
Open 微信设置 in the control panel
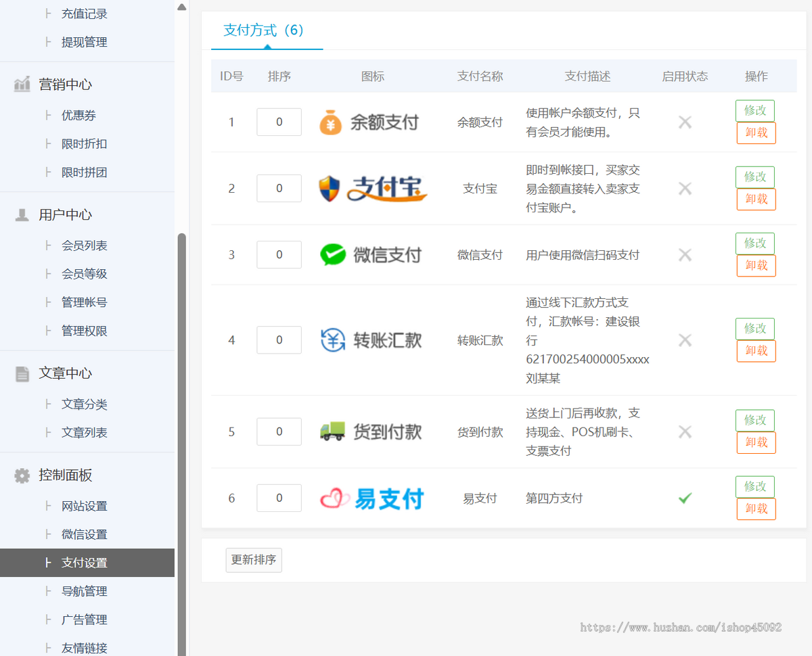pos(85,534)
